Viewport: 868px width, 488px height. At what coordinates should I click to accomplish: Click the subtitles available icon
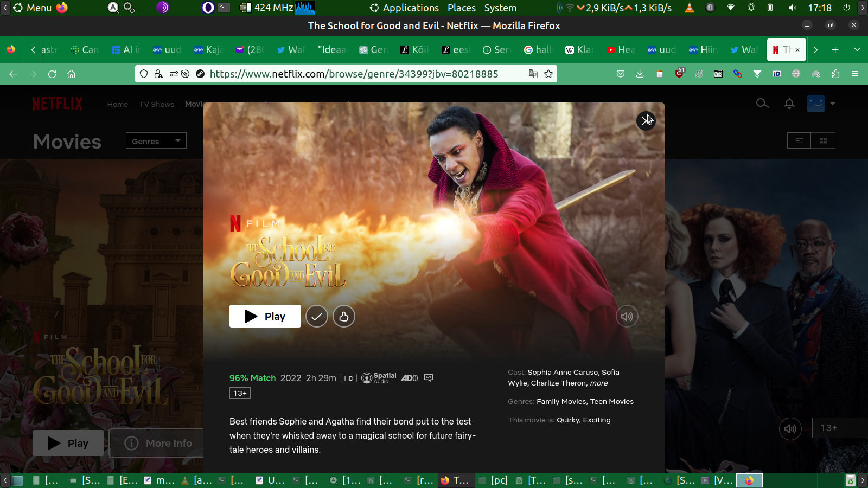point(429,378)
